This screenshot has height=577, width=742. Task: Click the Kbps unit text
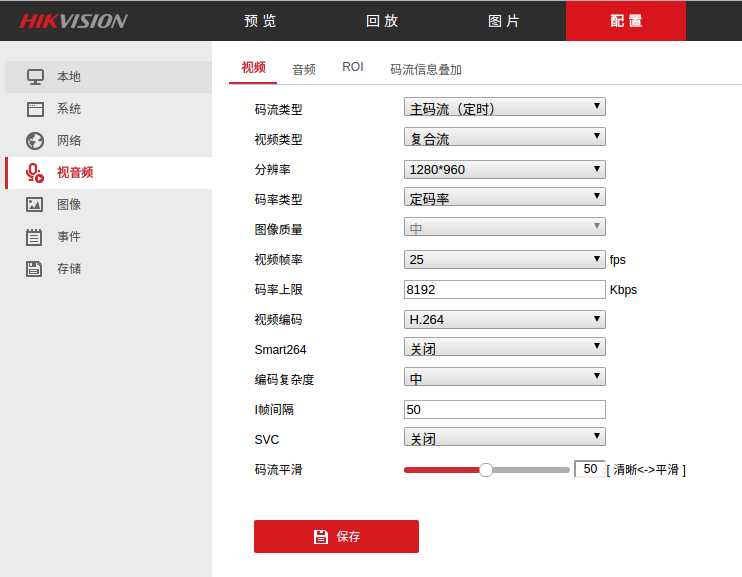tap(623, 290)
